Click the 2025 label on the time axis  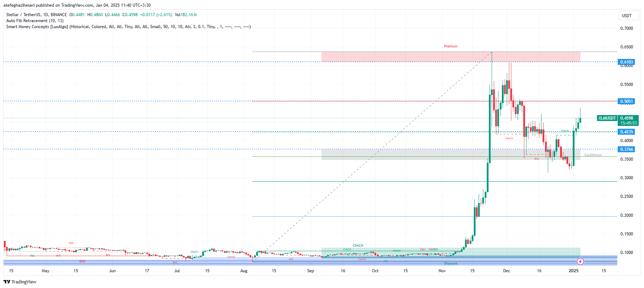pyautogui.click(x=573, y=271)
